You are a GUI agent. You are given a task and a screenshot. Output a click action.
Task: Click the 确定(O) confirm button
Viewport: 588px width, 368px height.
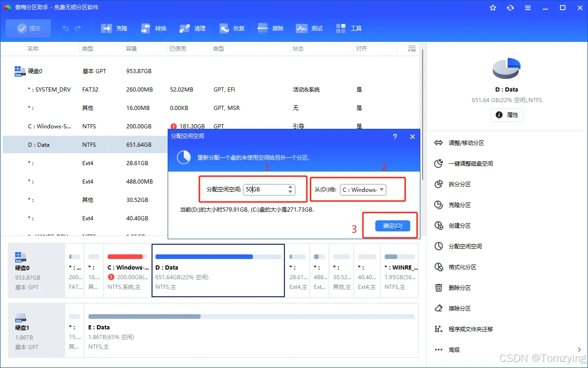[x=392, y=225]
